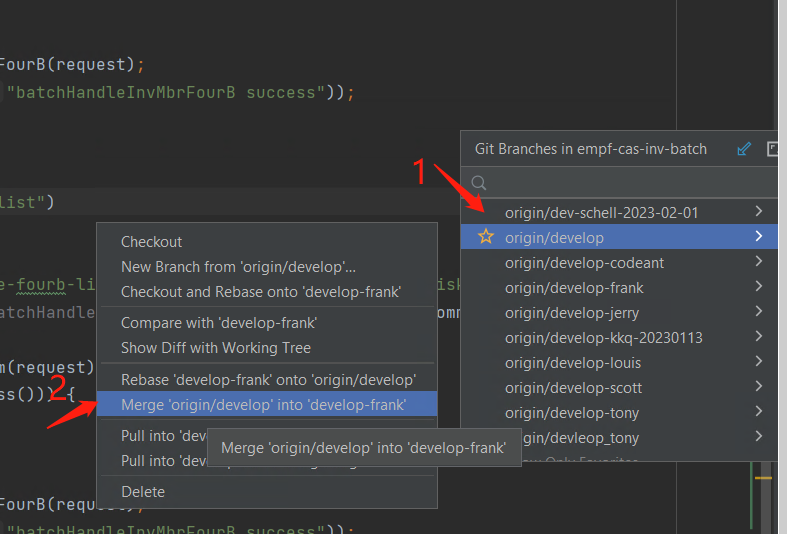
Task: Click the search magnifier icon in branches popup
Action: tap(479, 183)
